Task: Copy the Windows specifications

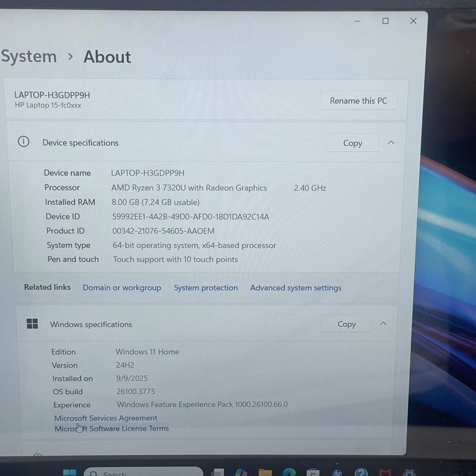Action: coord(346,324)
